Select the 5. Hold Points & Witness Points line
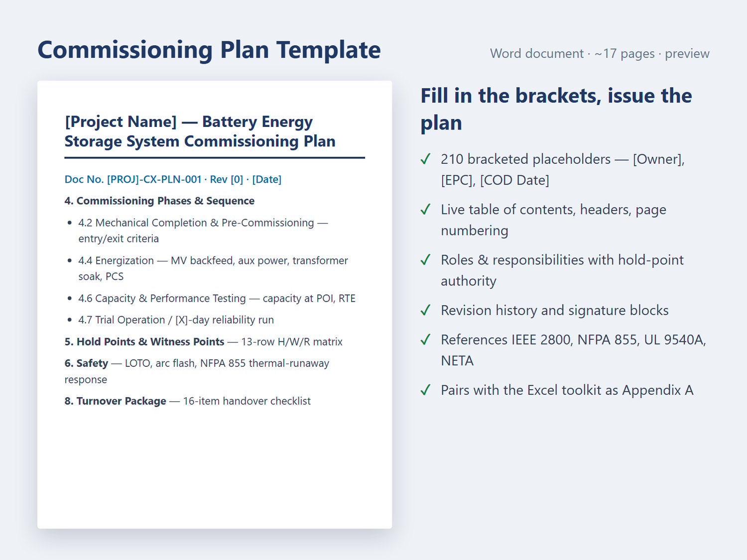Screen dimensions: 747x560 [x=203, y=341]
